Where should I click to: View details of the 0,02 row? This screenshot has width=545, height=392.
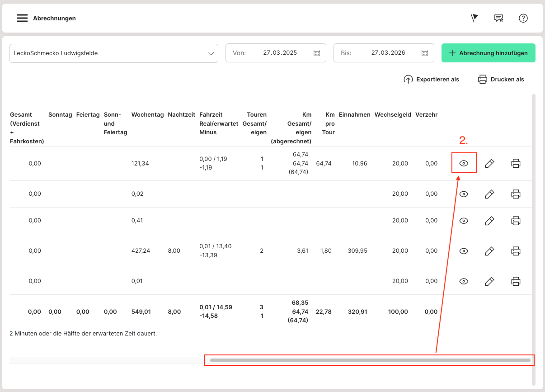click(x=464, y=194)
